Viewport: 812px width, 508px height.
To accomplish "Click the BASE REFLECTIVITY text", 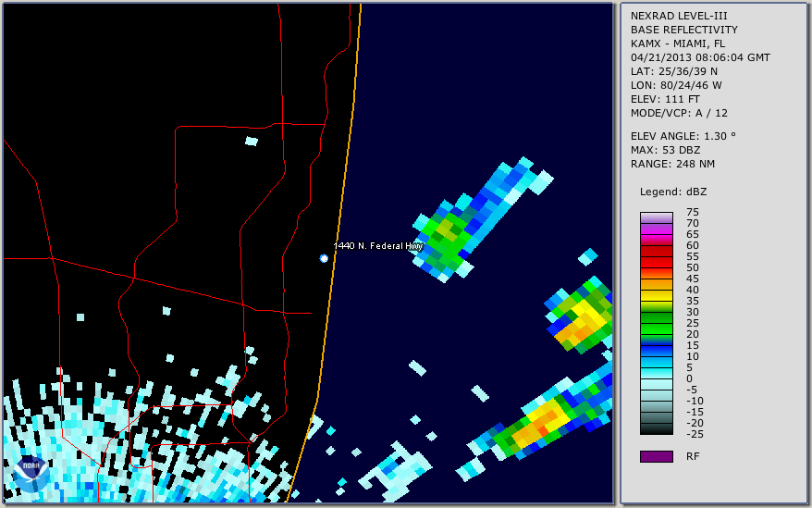I will 683,30.
